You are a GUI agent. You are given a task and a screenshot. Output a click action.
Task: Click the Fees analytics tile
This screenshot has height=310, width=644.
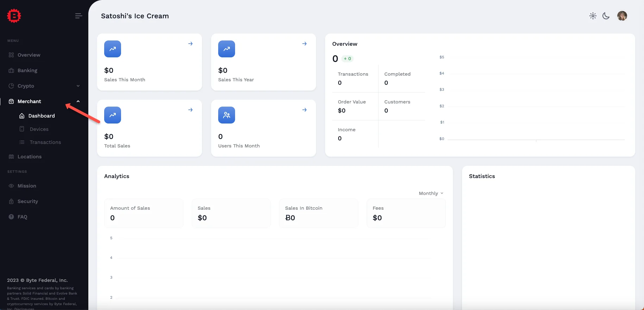406,213
